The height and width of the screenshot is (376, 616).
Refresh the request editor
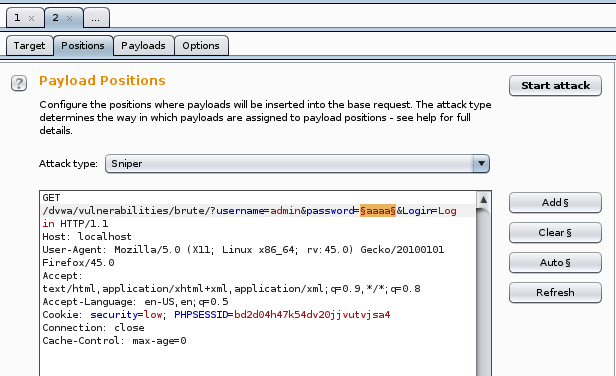tap(555, 292)
